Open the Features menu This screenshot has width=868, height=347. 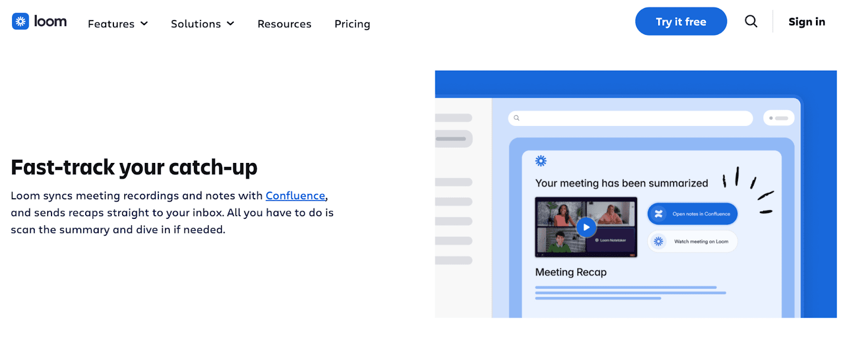click(118, 24)
